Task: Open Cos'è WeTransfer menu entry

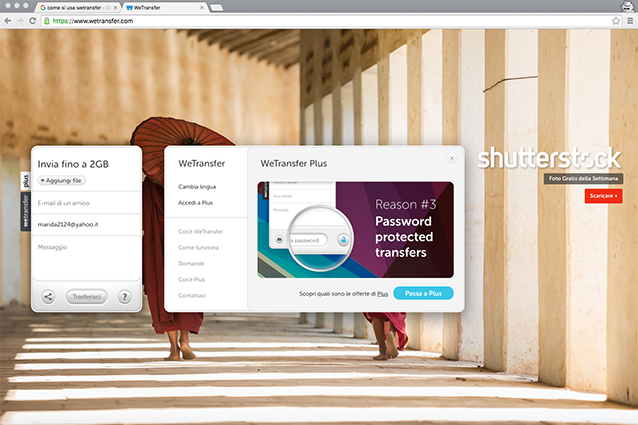Action: pyautogui.click(x=200, y=231)
